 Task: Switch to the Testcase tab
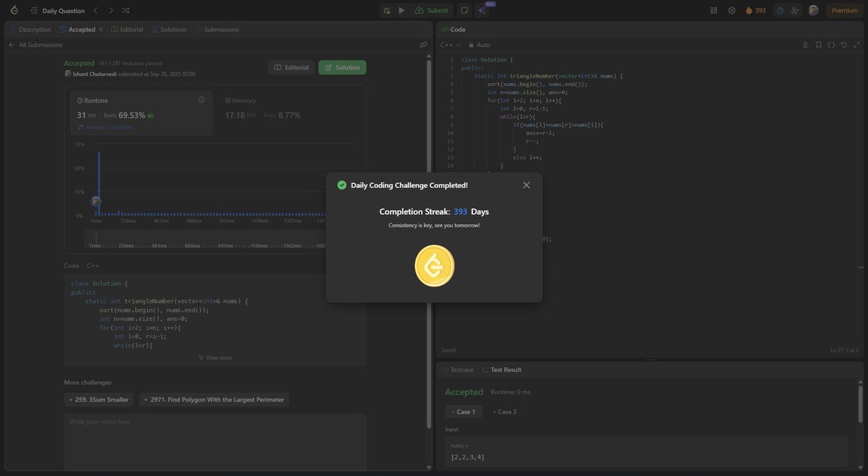click(458, 370)
